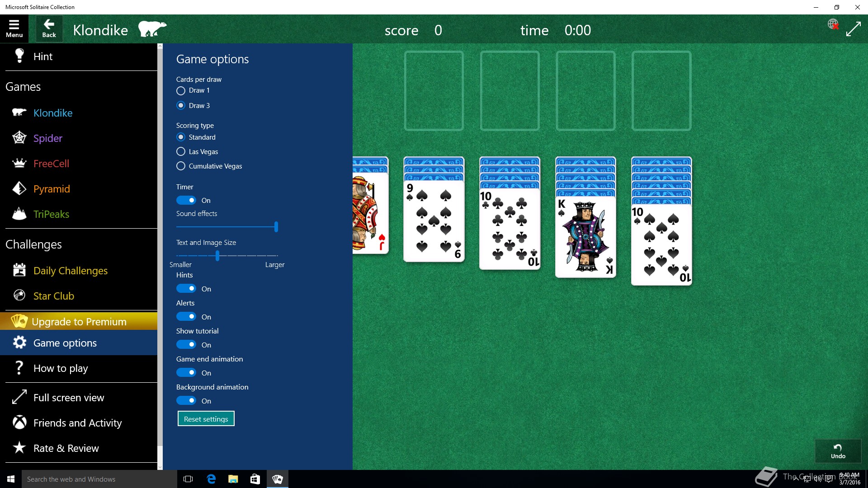Launch Microsoft Edge from taskbar
The image size is (868, 488).
(211, 479)
